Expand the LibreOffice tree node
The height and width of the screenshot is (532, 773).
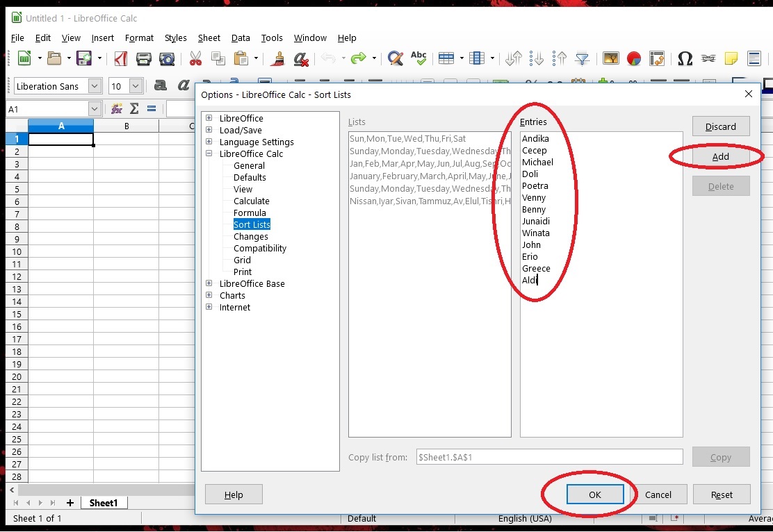pyautogui.click(x=209, y=118)
